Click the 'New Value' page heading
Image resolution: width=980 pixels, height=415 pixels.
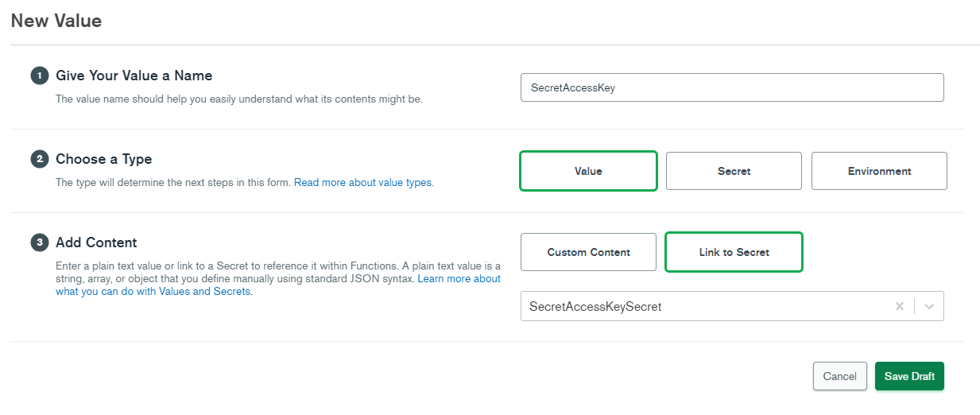pyautogui.click(x=56, y=21)
